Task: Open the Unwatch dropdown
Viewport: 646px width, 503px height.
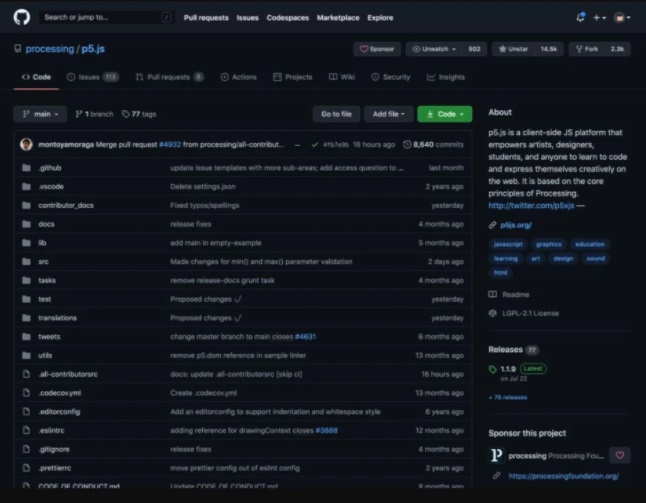Action: [435, 49]
